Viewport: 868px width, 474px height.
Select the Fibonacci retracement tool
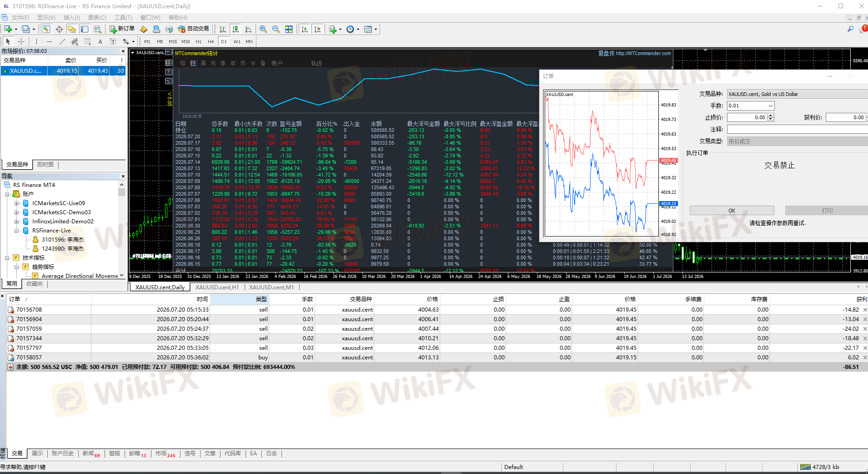87,41
